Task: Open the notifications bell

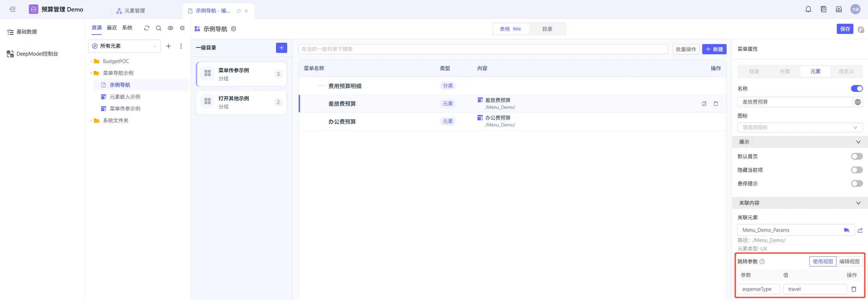Action: click(808, 9)
